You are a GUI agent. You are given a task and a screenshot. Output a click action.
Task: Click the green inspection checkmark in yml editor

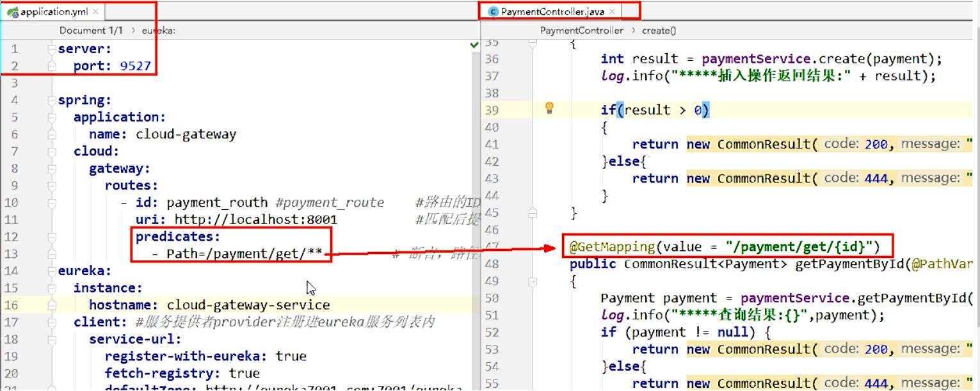[474, 45]
